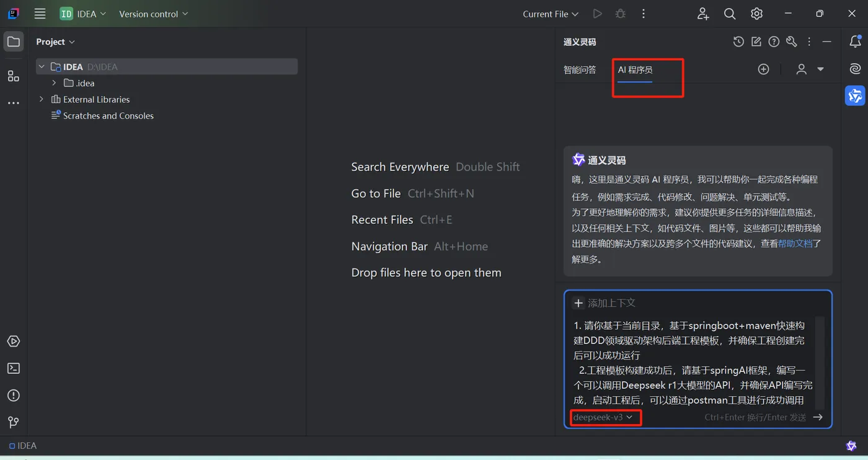Click the 'Navigation Bar' hint text
This screenshot has width=868, height=460.
(x=389, y=246)
